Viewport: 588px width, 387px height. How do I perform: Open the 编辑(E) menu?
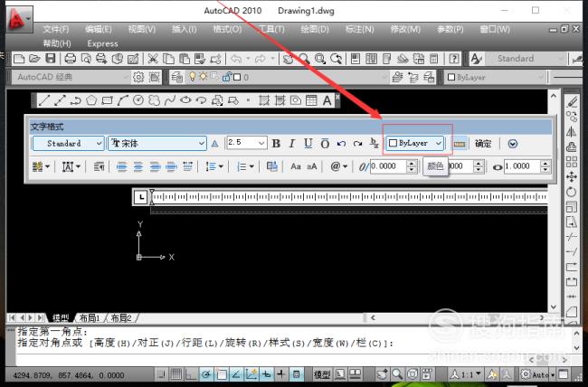pos(99,29)
